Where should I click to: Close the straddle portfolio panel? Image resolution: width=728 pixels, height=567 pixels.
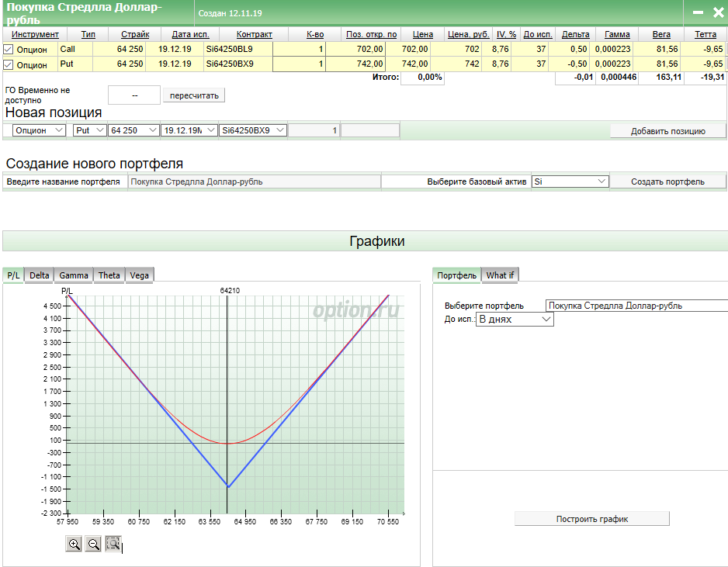719,12
